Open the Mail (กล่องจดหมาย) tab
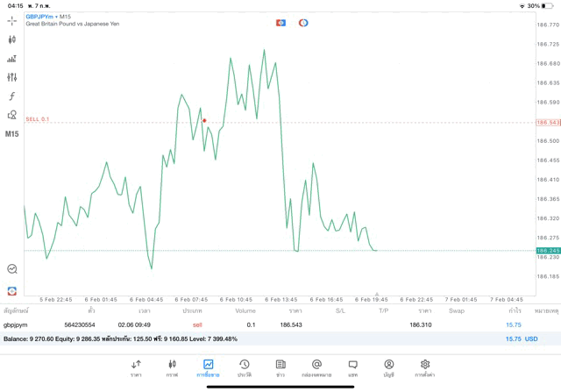The width and height of the screenshot is (561, 392). coord(316,367)
